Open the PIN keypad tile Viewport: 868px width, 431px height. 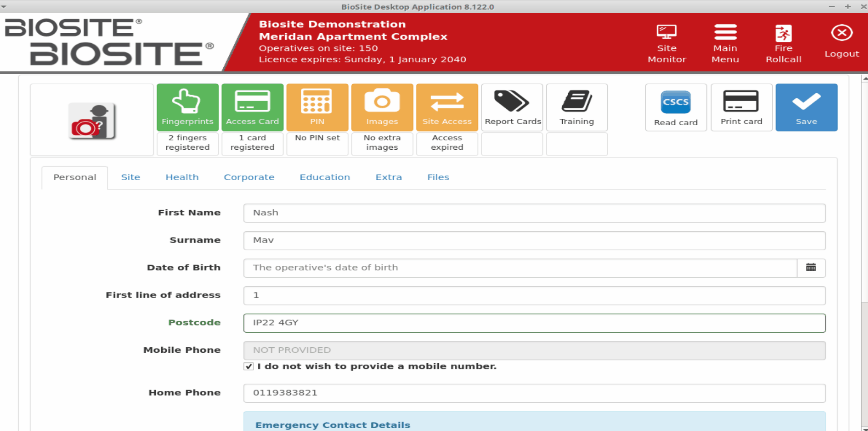(x=317, y=107)
